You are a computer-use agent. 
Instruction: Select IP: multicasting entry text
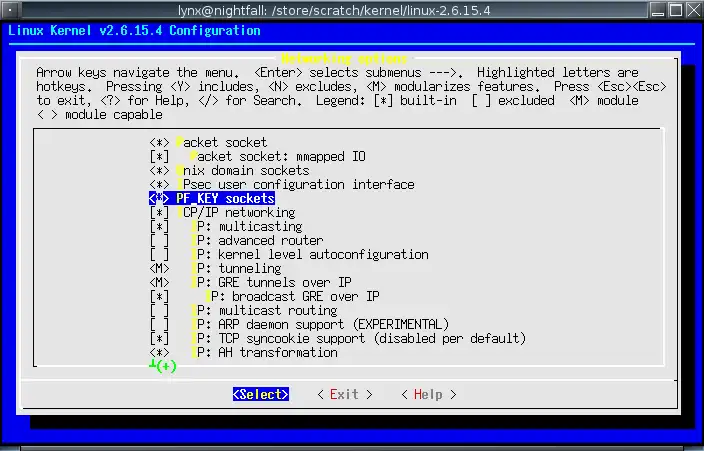click(x=246, y=226)
